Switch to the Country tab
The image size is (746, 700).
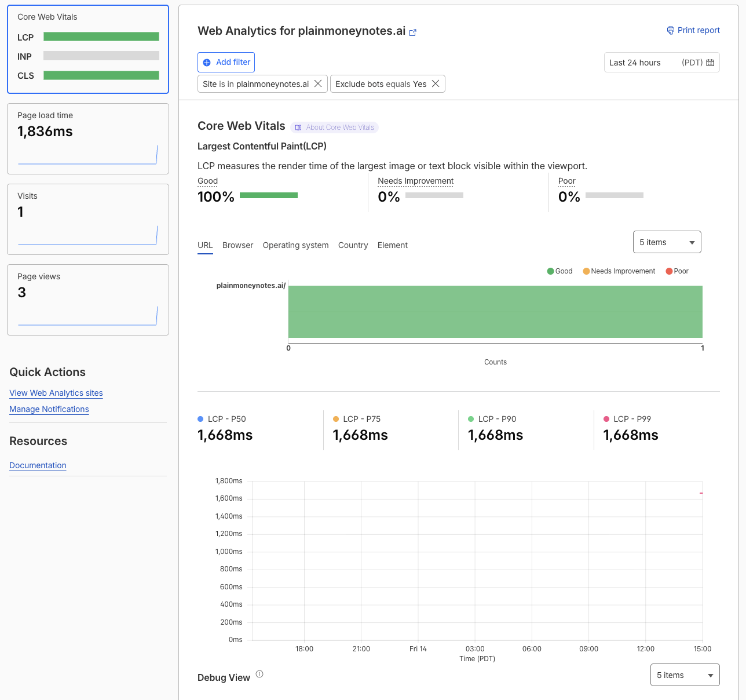click(353, 245)
